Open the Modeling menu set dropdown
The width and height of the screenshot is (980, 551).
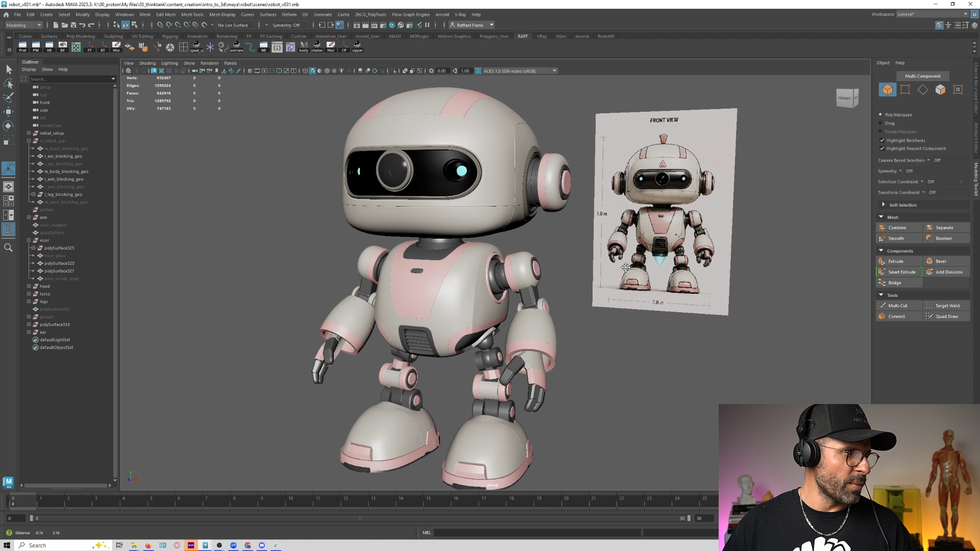click(23, 25)
